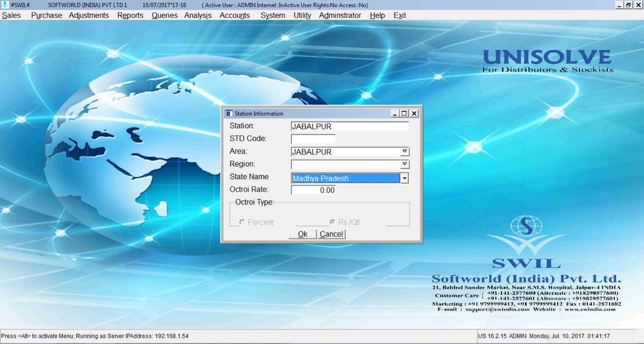Click the #SWIL# app icon in title bar
This screenshot has height=344, width=644.
click(5, 5)
